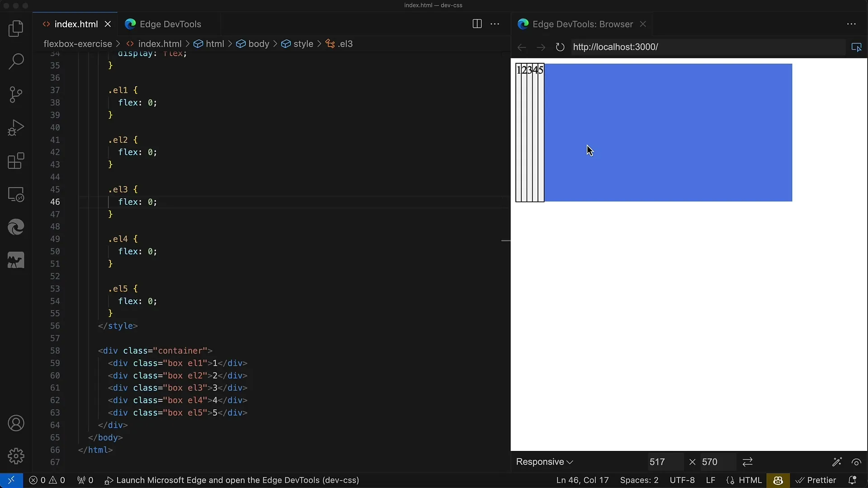Open More Actions in browser panel group
This screenshot has width=868, height=488.
851,24
